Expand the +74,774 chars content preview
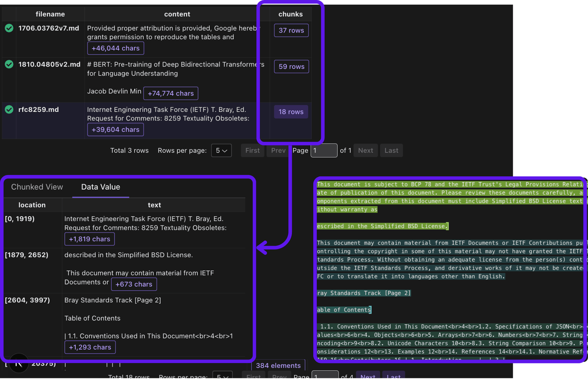This screenshot has height=379, width=588. coord(171,93)
